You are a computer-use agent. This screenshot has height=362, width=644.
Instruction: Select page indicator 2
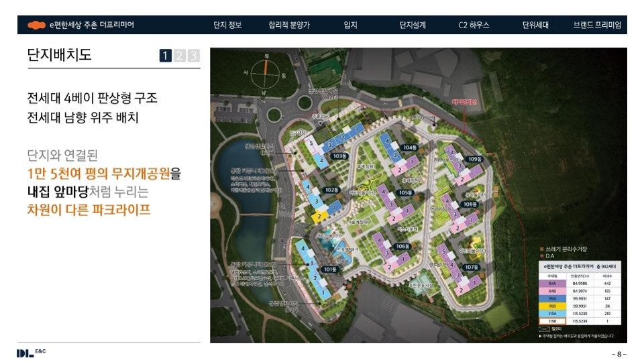[180, 56]
